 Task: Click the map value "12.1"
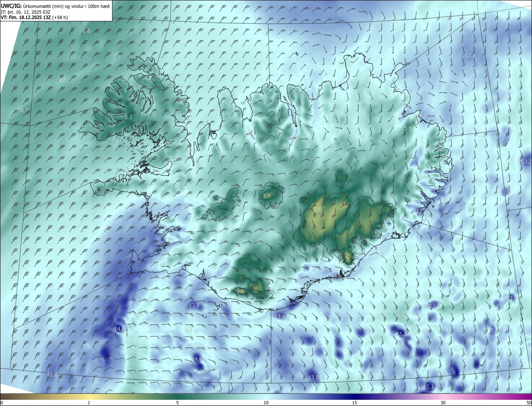[x=470, y=55]
